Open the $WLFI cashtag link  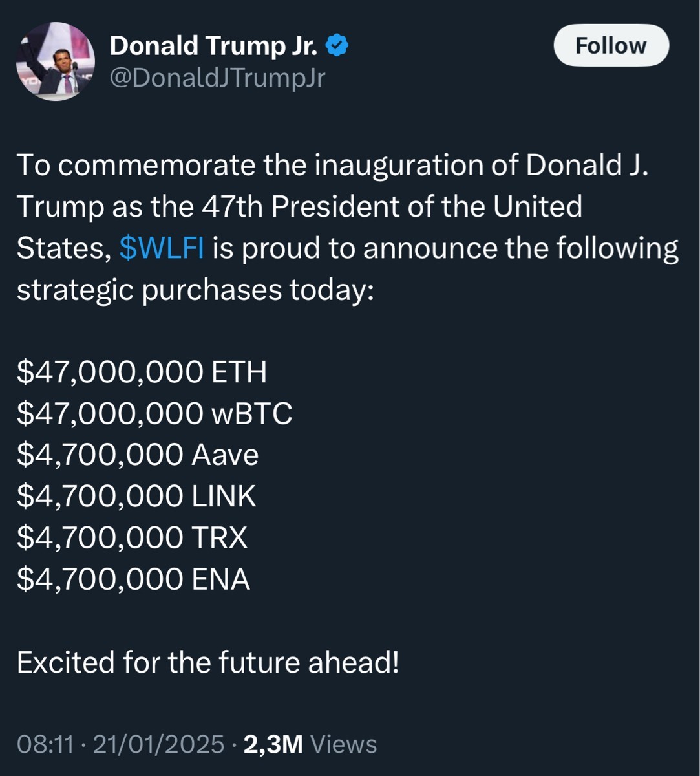point(162,249)
